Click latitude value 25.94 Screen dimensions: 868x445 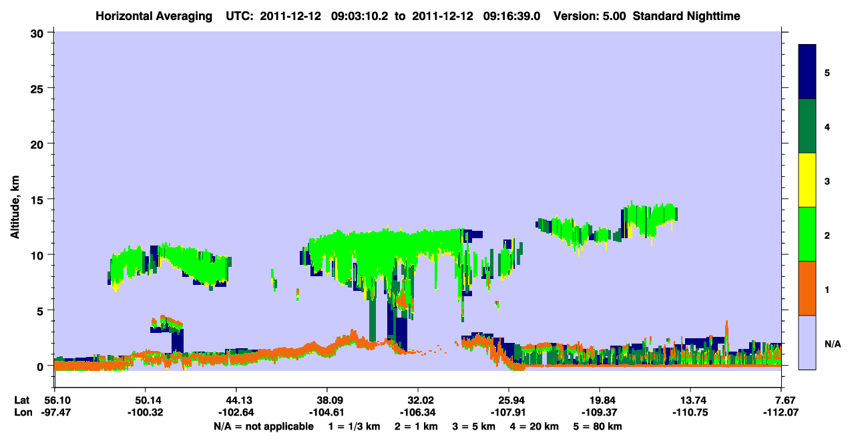pyautogui.click(x=509, y=400)
